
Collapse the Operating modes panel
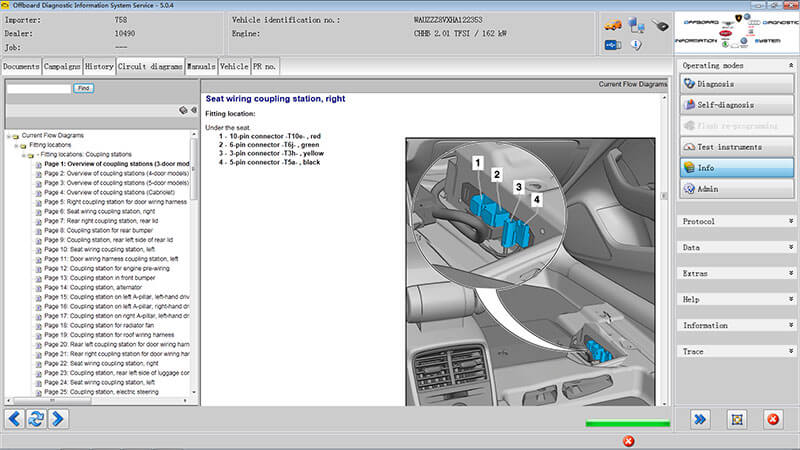pos(791,65)
